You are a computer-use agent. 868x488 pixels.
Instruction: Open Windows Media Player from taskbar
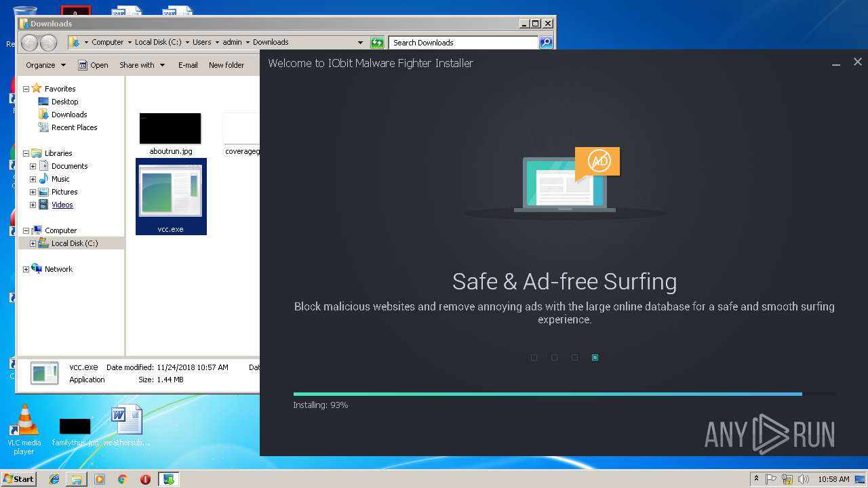click(x=100, y=479)
